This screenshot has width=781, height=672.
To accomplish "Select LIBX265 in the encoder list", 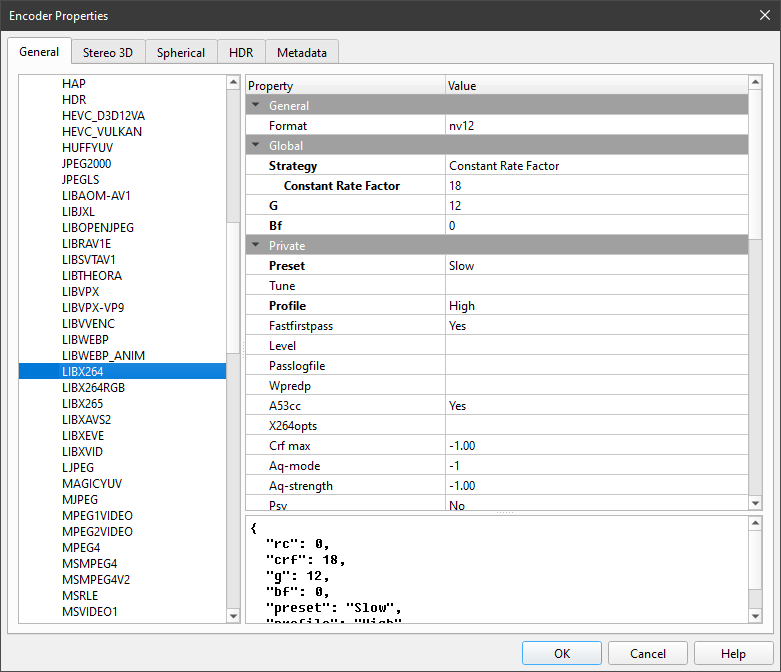I will tap(83, 402).
